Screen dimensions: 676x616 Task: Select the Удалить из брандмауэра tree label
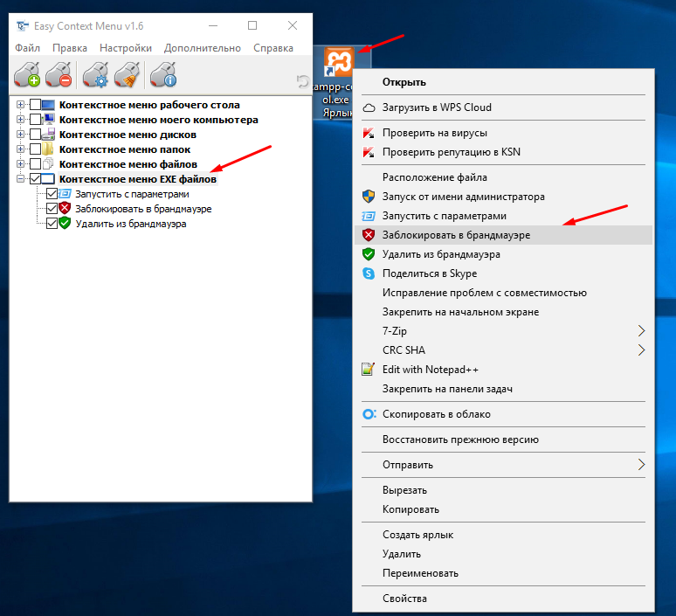pos(131,224)
